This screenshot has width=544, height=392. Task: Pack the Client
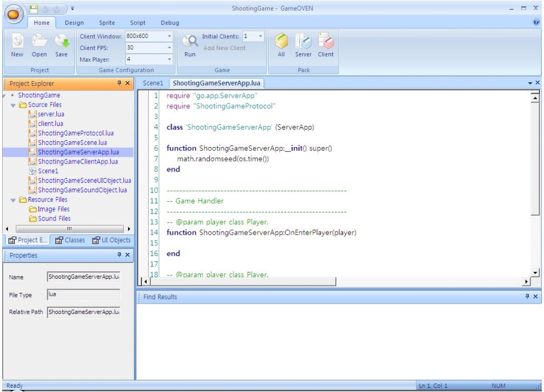[x=326, y=45]
